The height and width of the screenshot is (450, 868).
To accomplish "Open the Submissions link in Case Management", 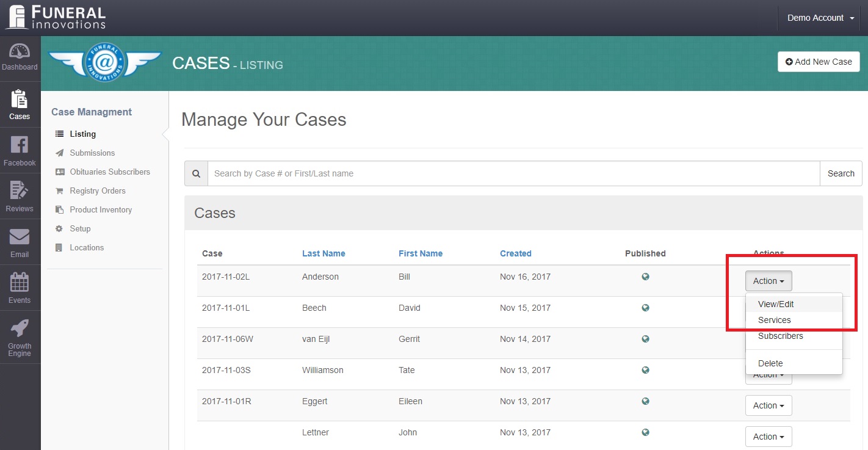I will (92, 153).
